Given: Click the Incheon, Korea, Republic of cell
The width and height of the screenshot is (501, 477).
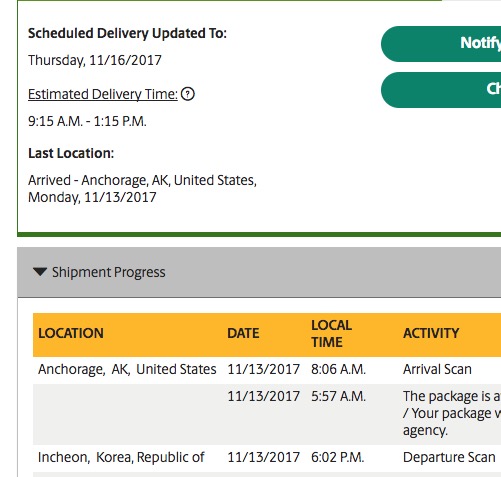Looking at the screenshot, I should (x=121, y=458).
